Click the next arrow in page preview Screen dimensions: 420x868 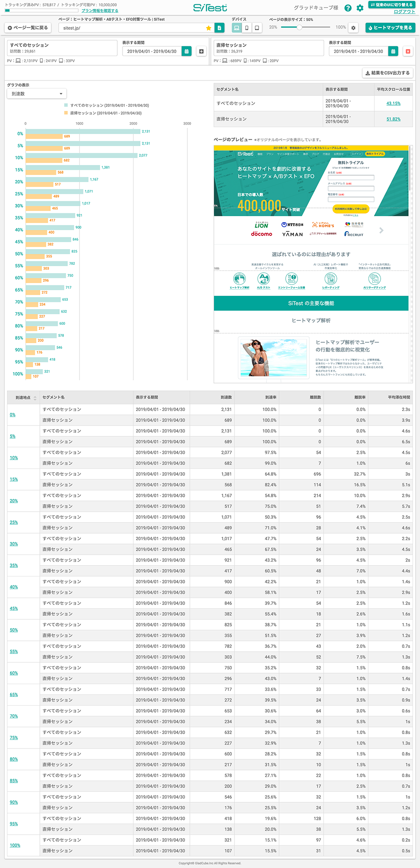tap(381, 230)
